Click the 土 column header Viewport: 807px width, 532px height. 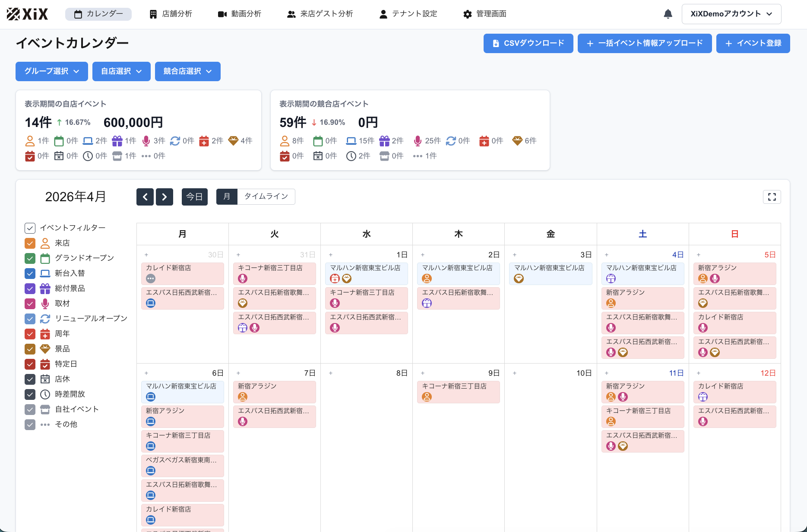[643, 234]
